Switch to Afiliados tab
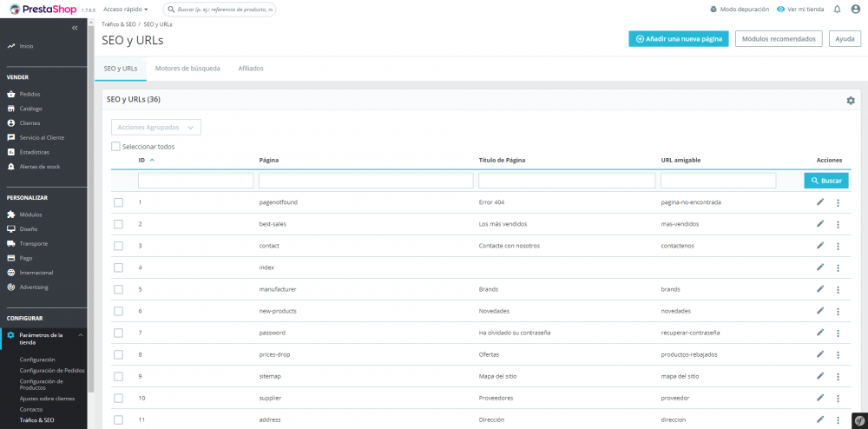868x429 pixels. coord(251,69)
